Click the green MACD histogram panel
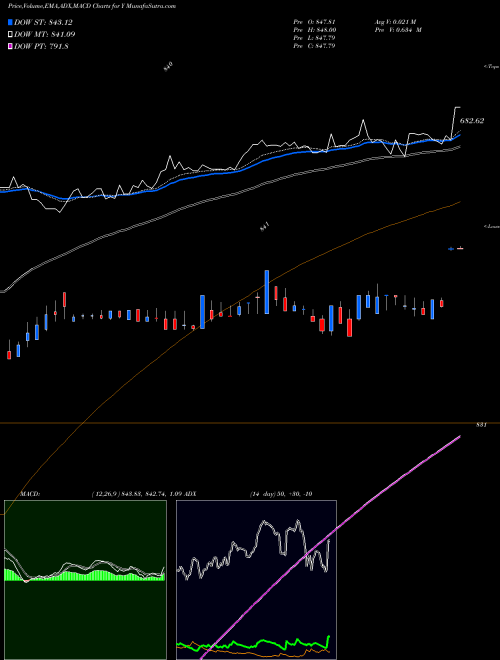The width and height of the screenshot is (500, 660). tap(85, 580)
